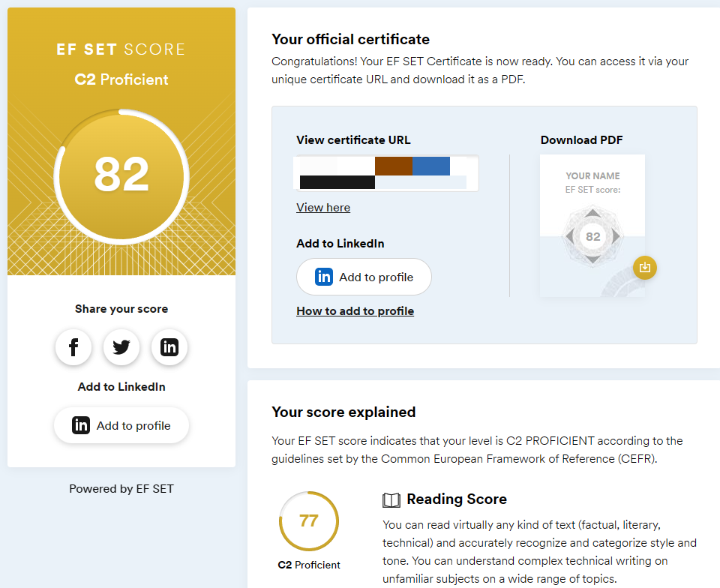The width and height of the screenshot is (720, 588).
Task: Click the View certificate URL label
Action: point(353,140)
